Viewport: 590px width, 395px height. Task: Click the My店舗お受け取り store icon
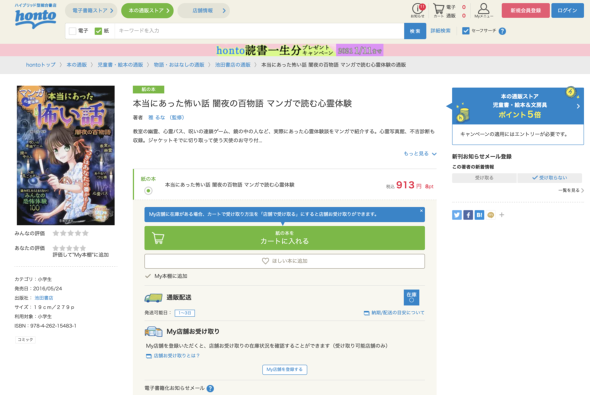coord(153,331)
